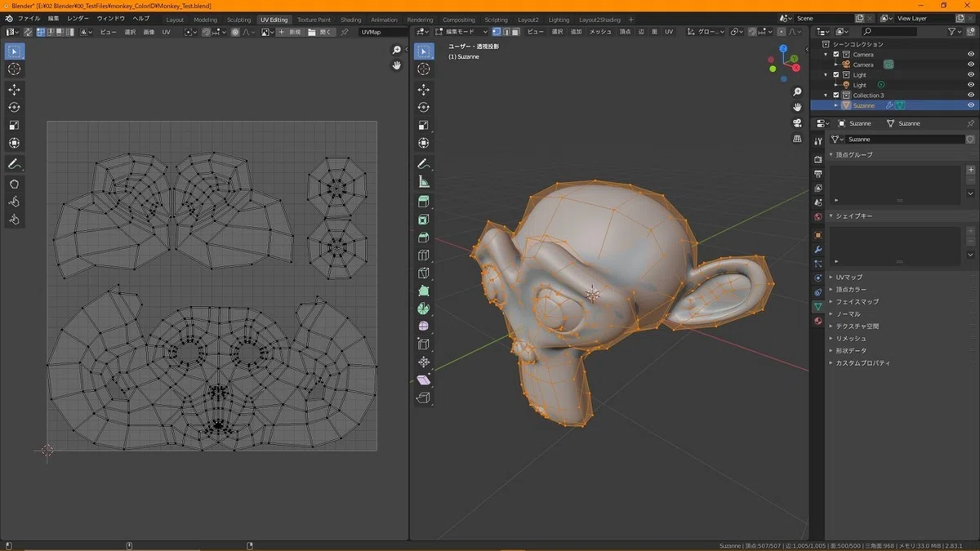Screen dimensions: 980x551
Task: Expand the UVマップ panel
Action: click(849, 278)
